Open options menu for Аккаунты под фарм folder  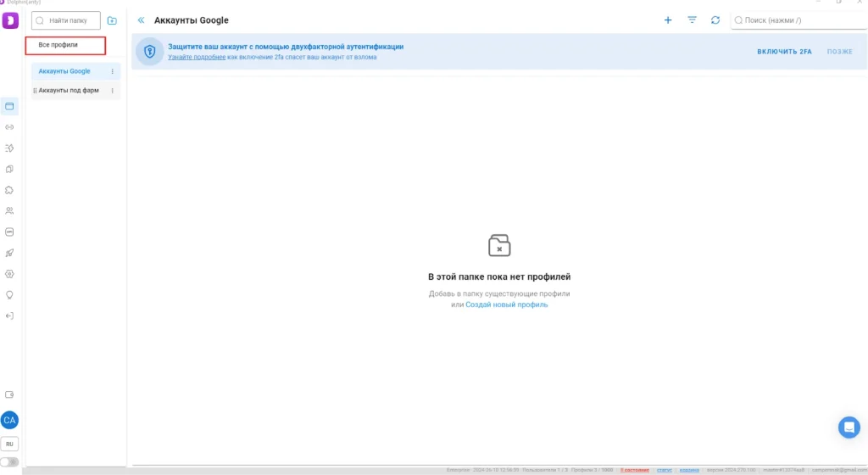click(113, 91)
